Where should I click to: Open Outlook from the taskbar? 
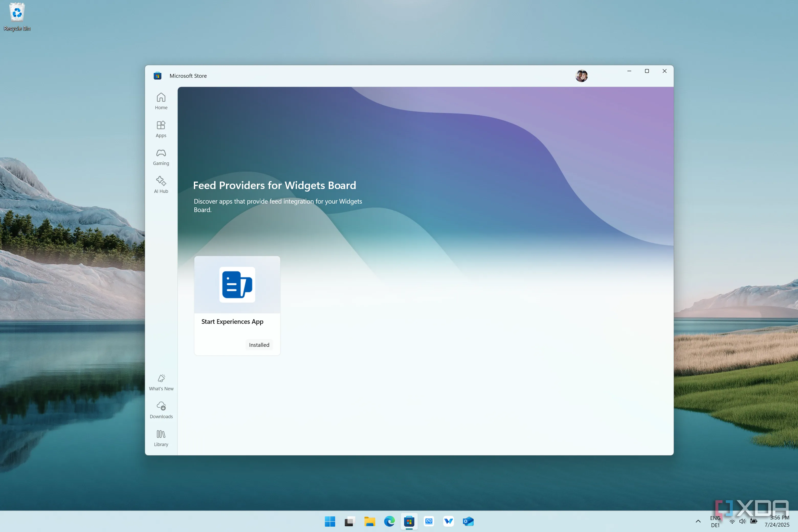(468, 522)
